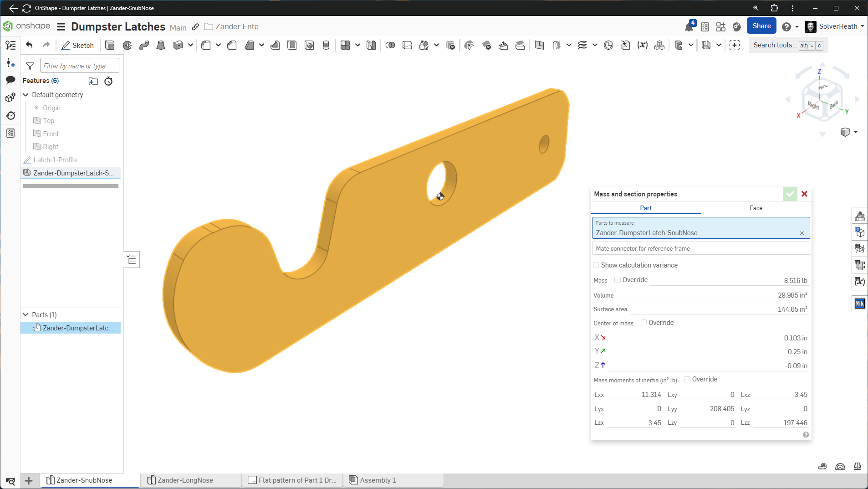Select the Loft tool
The height and width of the screenshot is (489, 868).
pos(161,45)
